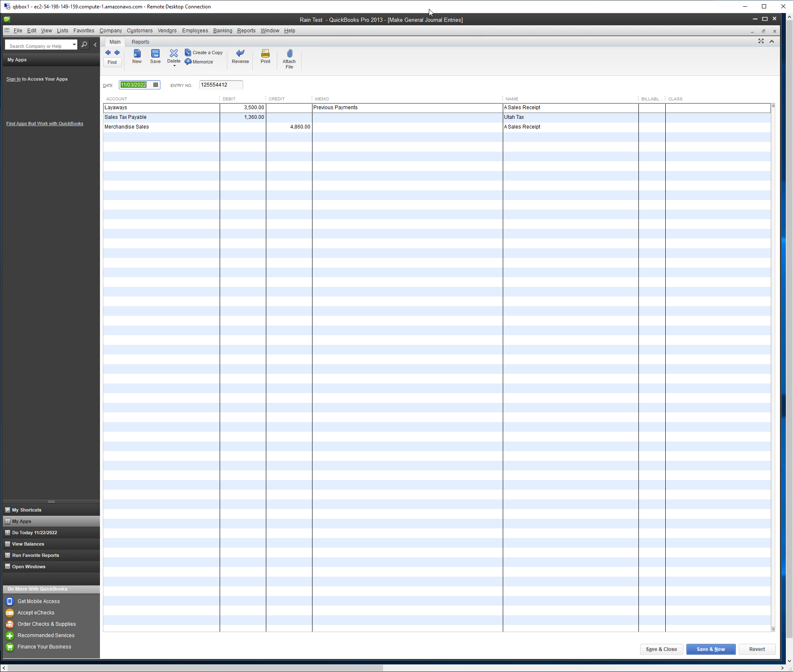Open the date calendar picker icon
793x672 pixels.
[155, 85]
